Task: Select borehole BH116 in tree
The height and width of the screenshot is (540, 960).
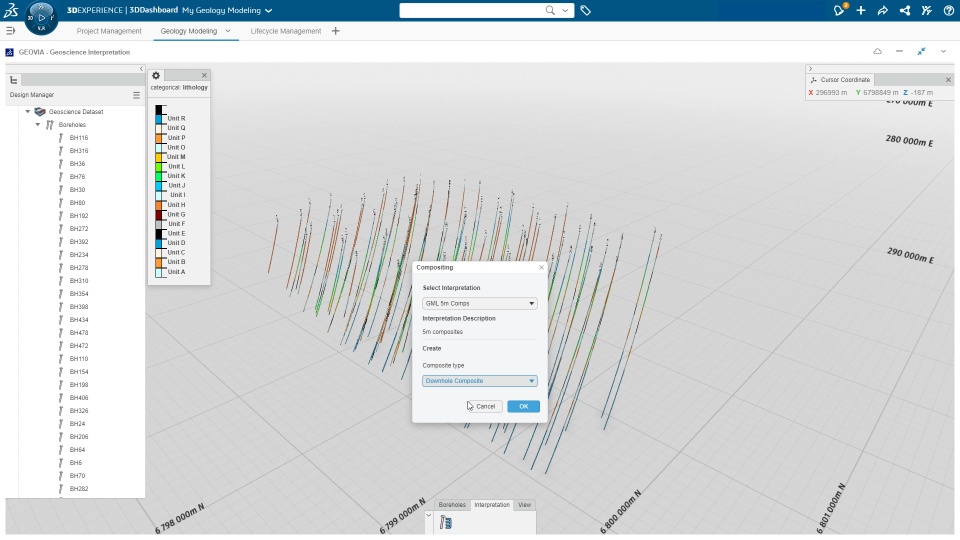Action: [x=79, y=138]
